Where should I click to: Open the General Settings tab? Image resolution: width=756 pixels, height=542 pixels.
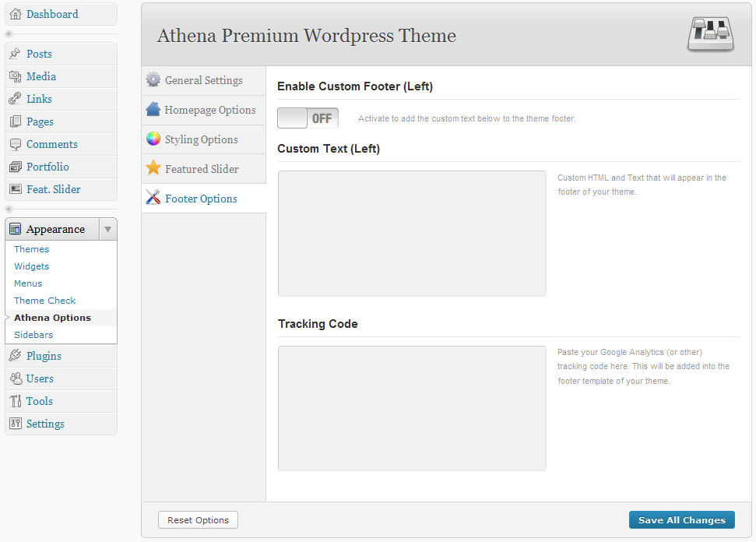(203, 80)
